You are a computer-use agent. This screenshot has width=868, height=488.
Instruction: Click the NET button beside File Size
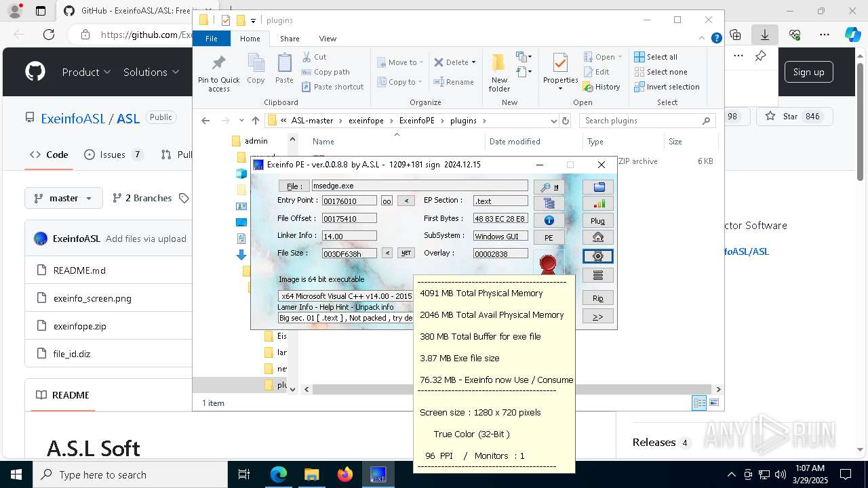click(406, 253)
